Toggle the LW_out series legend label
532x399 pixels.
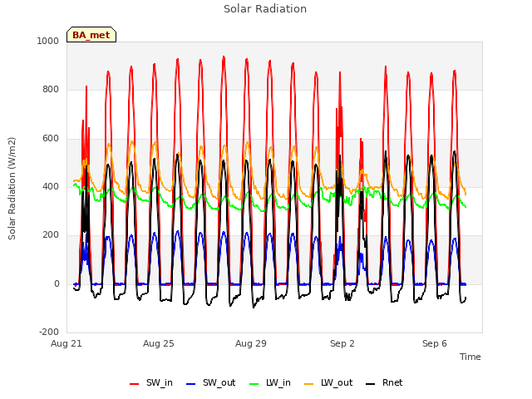(337, 382)
